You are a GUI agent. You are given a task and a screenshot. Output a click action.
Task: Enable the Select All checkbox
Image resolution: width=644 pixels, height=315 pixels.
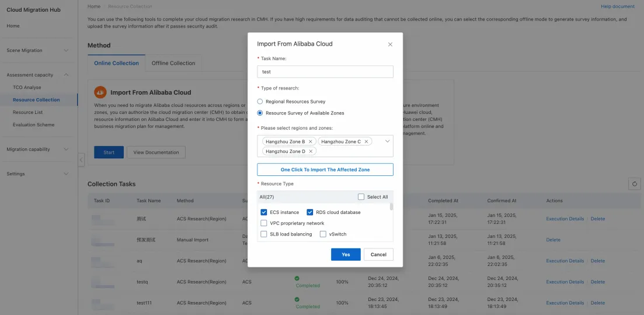(x=361, y=197)
